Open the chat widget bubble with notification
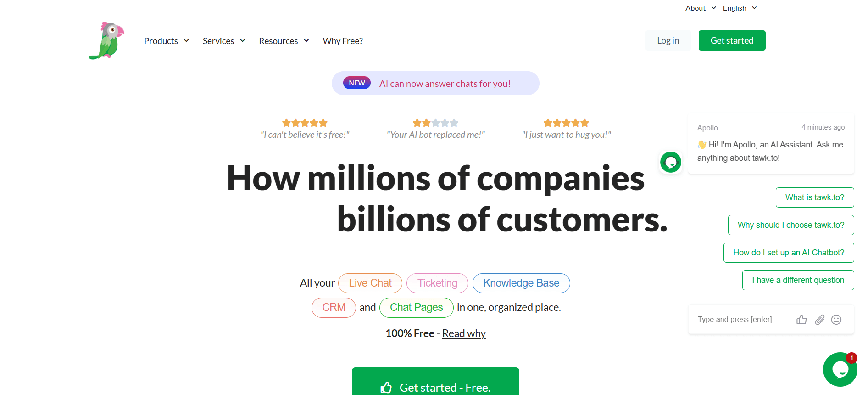The height and width of the screenshot is (395, 868). click(840, 369)
